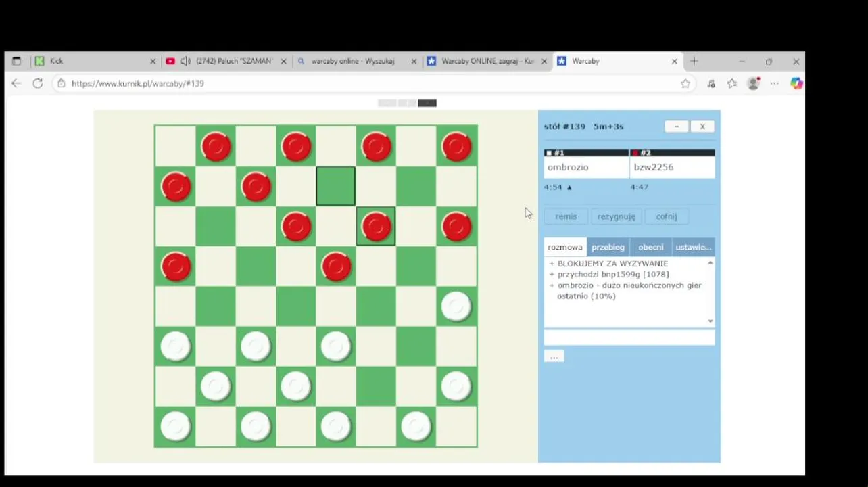
Task: Reload the page with the refresh icon
Action: coord(38,83)
